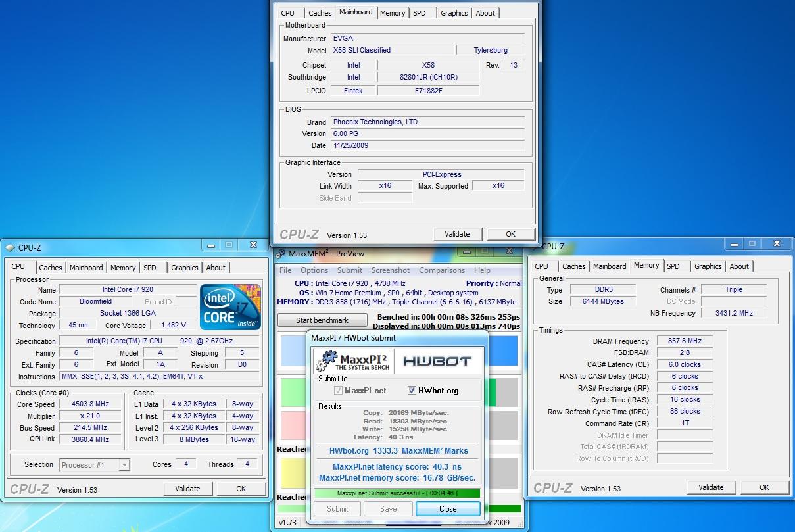Viewport: 795px width, 532px height.
Task: Click CAS# Latency value 6.0 clocks
Action: coord(685,364)
